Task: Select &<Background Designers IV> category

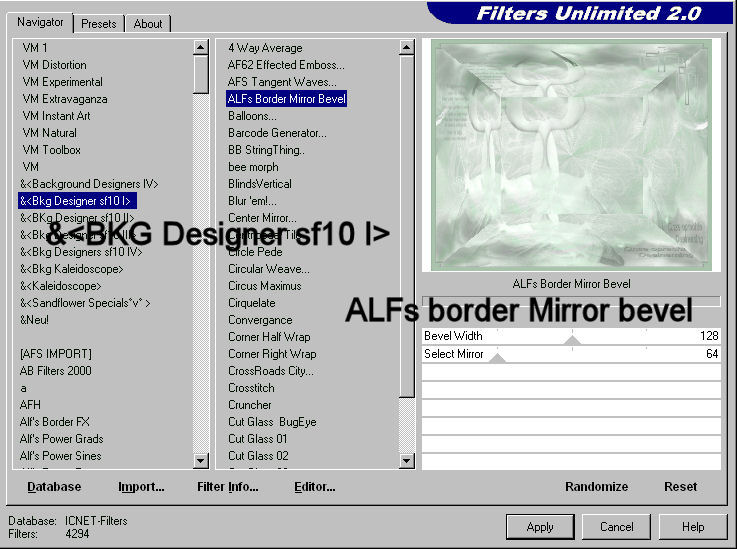Action: [x=89, y=184]
